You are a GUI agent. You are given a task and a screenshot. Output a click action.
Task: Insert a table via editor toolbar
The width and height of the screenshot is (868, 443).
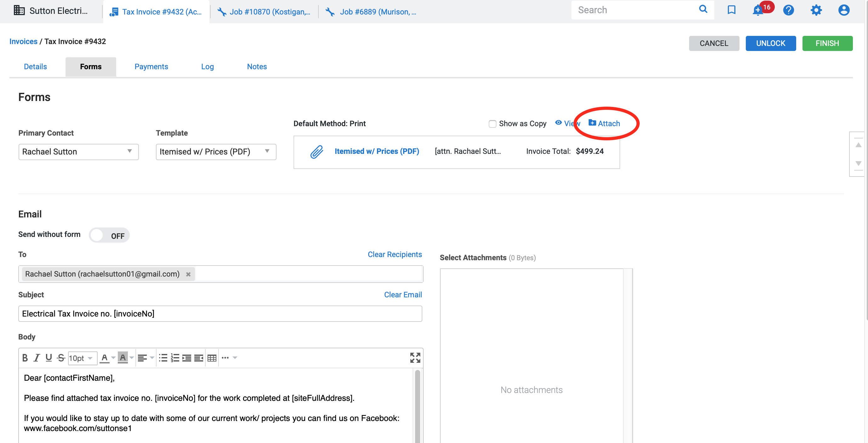[x=212, y=358]
